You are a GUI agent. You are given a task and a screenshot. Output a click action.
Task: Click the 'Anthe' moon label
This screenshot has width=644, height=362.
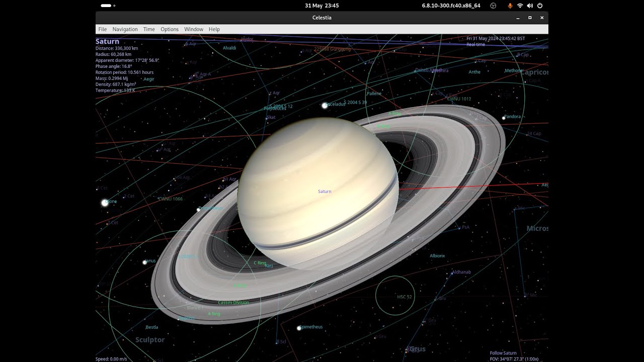(474, 72)
